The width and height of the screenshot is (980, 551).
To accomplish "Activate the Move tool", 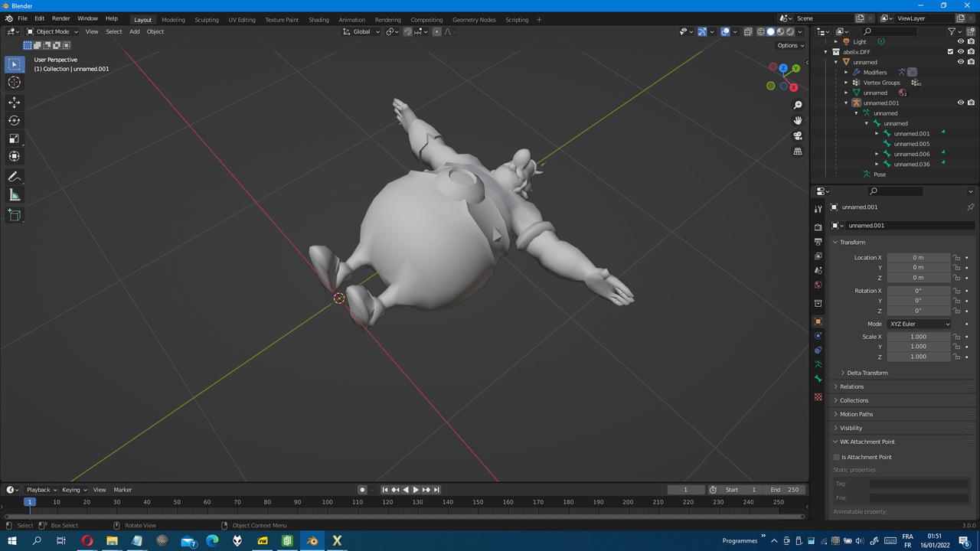I will tap(14, 103).
